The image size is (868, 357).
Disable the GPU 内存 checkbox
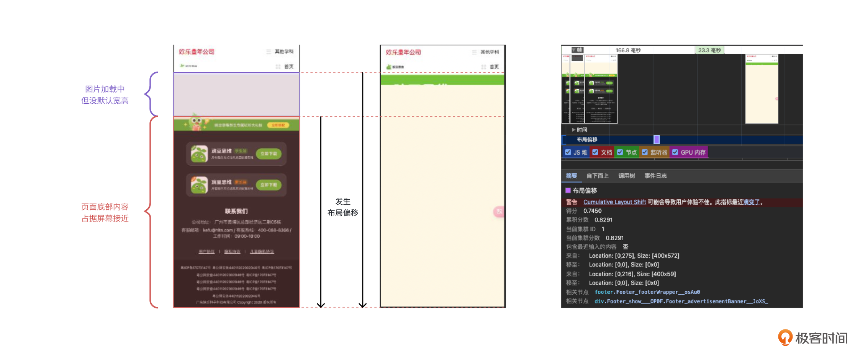click(x=675, y=152)
